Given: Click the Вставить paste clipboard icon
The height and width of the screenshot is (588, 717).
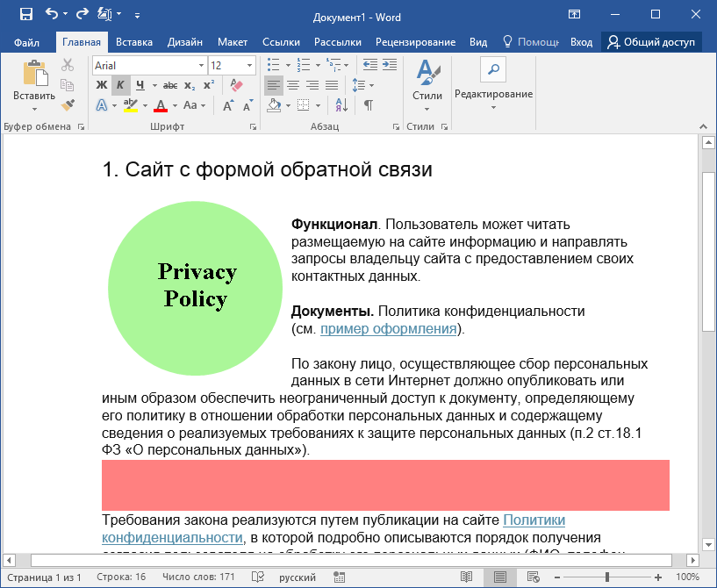Looking at the screenshot, I should click(35, 73).
